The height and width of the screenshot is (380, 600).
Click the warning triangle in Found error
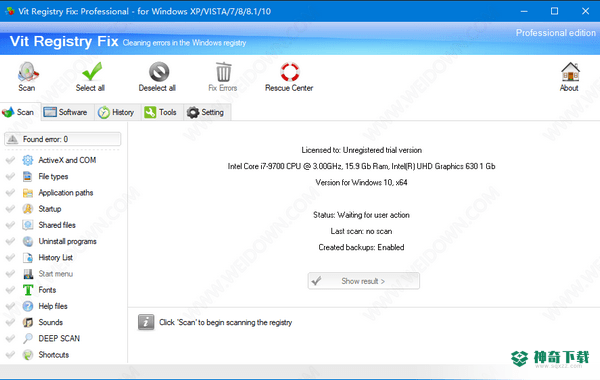(13, 139)
